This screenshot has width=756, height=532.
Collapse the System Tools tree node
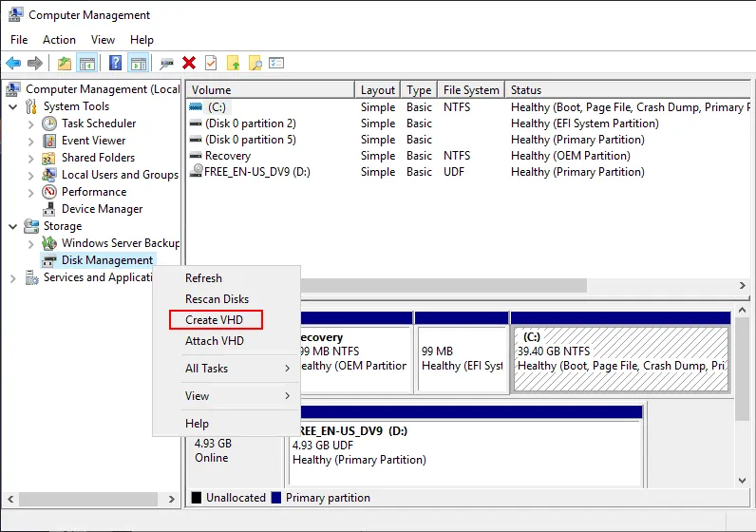pyautogui.click(x=13, y=106)
